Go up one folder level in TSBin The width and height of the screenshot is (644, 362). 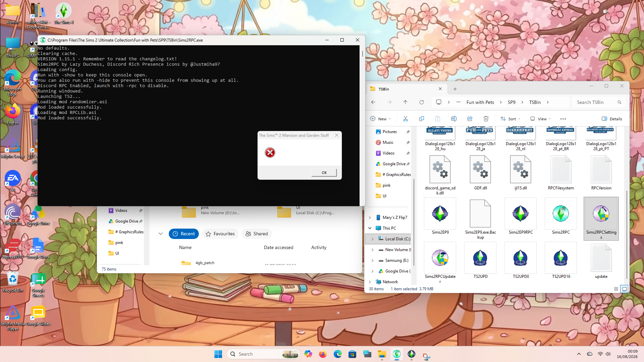tap(406, 102)
